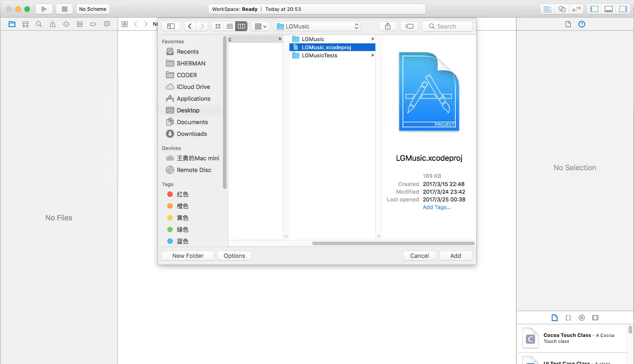634x364 pixels.
Task: Open the Breakpoint navigator icon
Action: 93,24
